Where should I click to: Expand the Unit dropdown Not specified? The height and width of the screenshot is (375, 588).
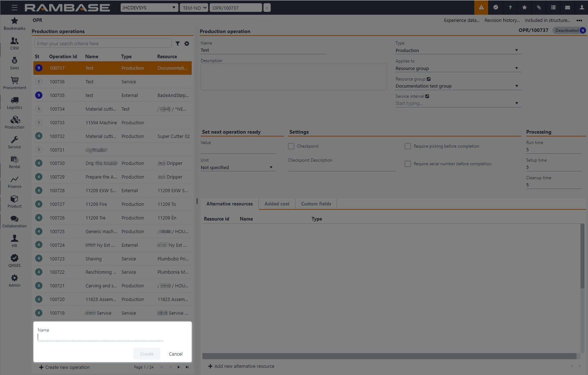click(237, 167)
